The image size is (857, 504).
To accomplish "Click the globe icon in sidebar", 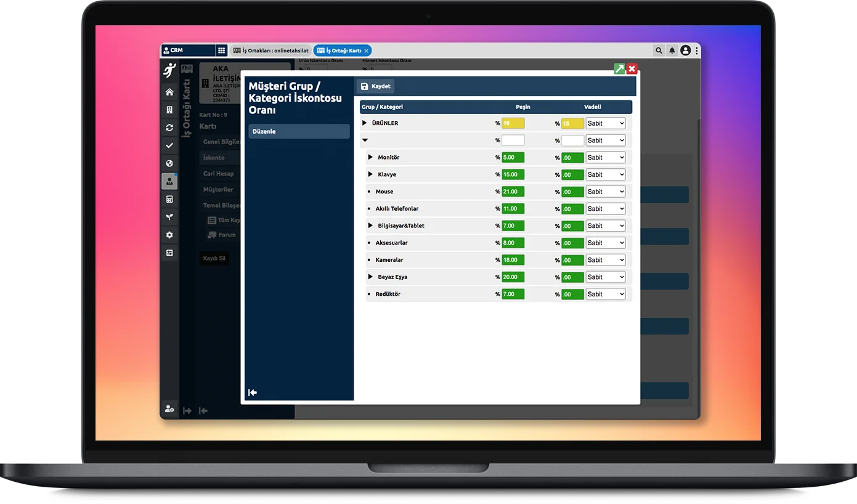I will [169, 164].
